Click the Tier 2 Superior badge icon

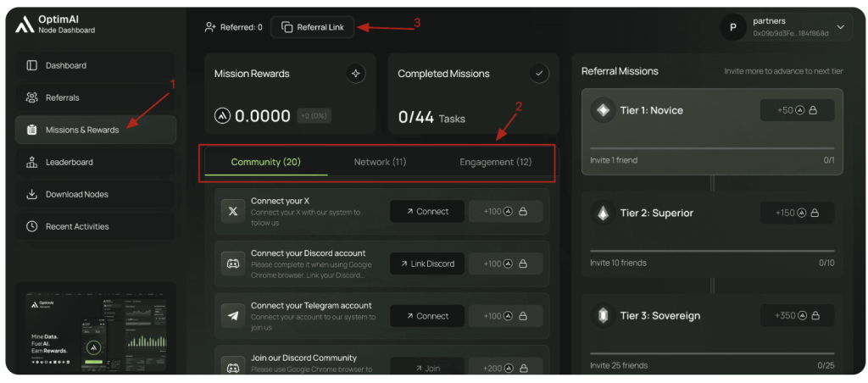pyautogui.click(x=603, y=213)
